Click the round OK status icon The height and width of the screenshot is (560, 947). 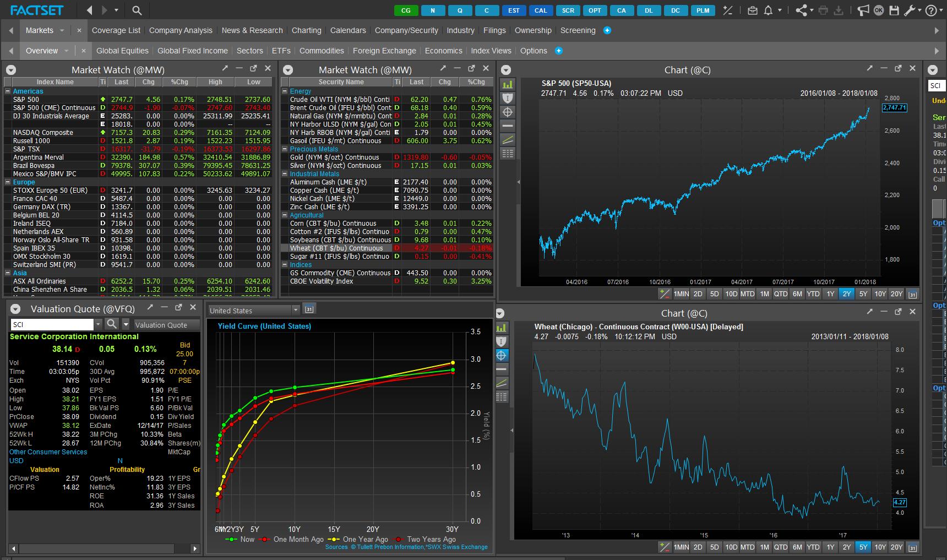coord(879,10)
